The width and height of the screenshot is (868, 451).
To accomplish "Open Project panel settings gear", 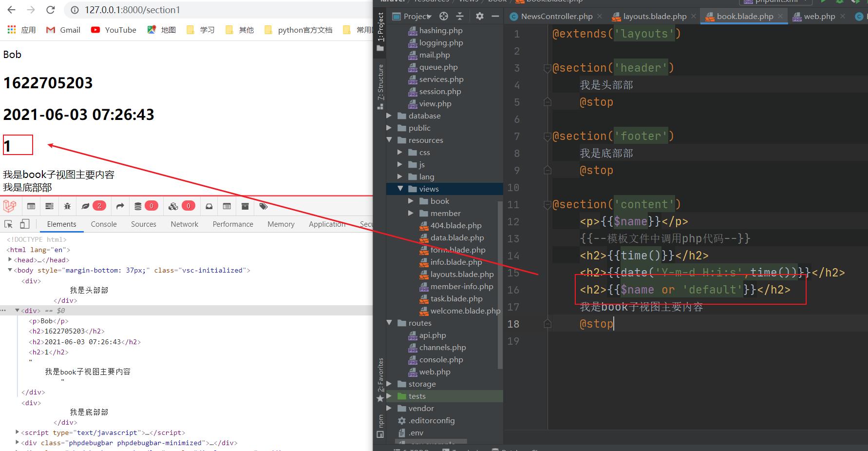I will pos(480,16).
